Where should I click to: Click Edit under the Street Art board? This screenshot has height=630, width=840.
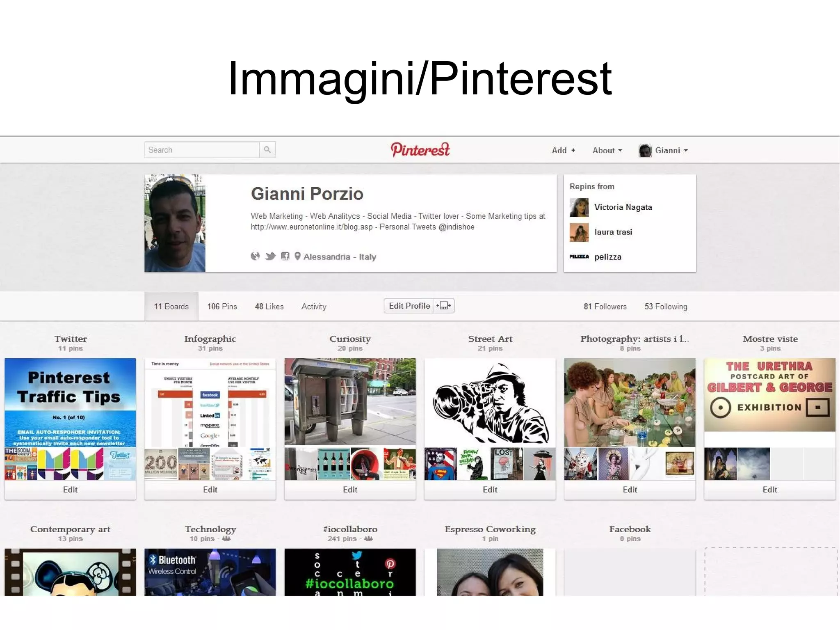(x=490, y=490)
